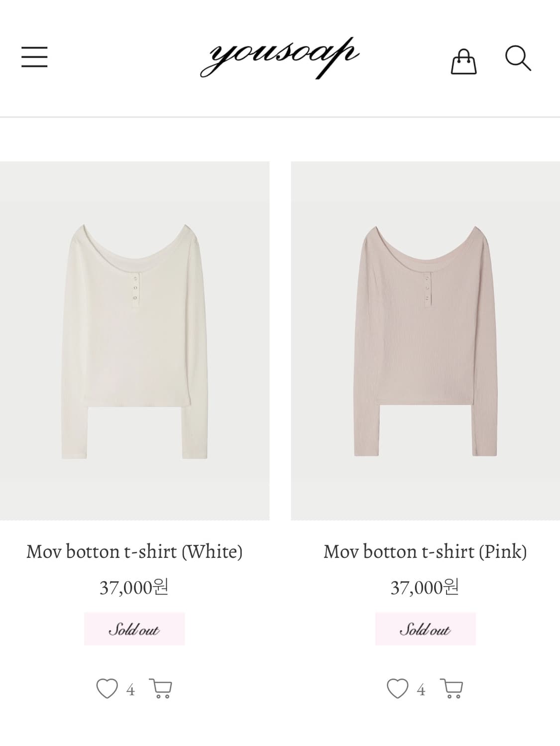Click Sold out badge under Pink t-shirt

click(x=425, y=629)
